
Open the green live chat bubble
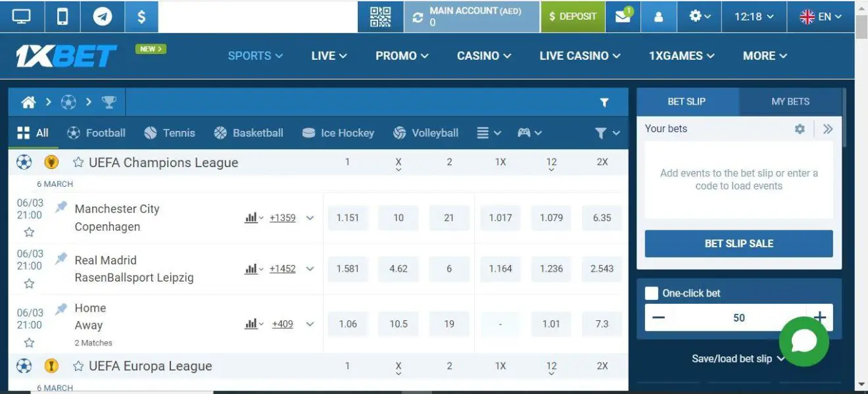click(804, 341)
